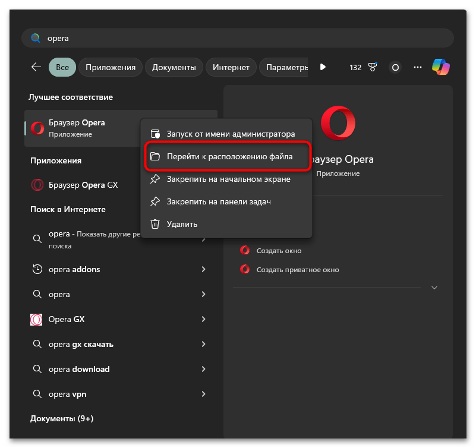The height and width of the screenshot is (448, 476).
Task: Click the plain opera search suggestion text
Action: coord(59,295)
